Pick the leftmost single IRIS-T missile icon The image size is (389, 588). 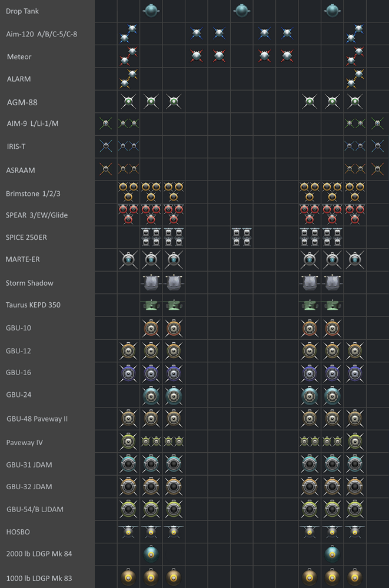(x=106, y=146)
